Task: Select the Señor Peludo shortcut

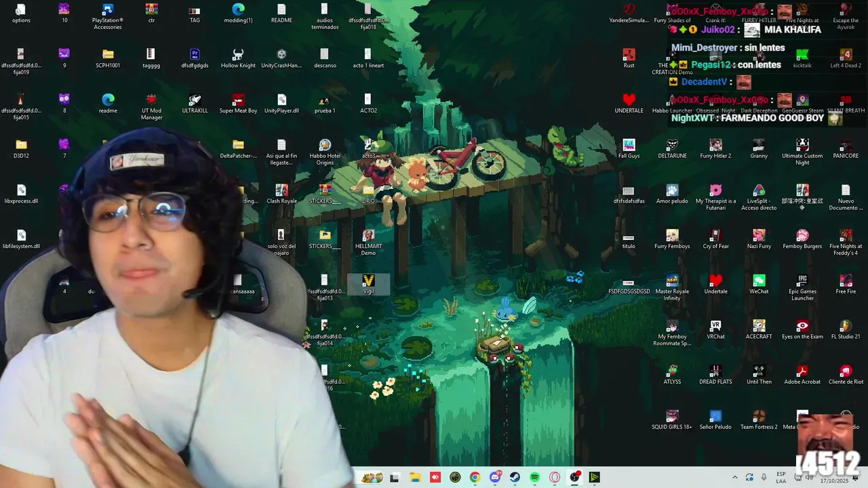Action: [715, 420]
